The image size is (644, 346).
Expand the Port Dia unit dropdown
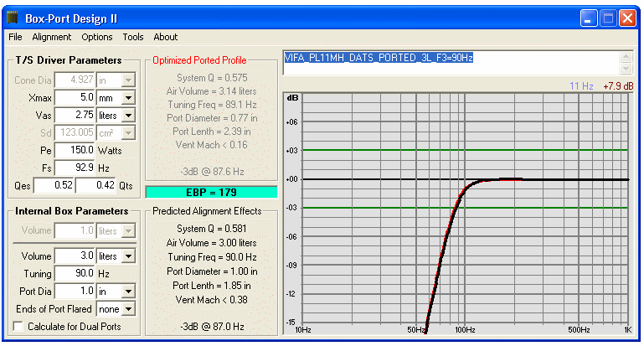pyautogui.click(x=129, y=292)
